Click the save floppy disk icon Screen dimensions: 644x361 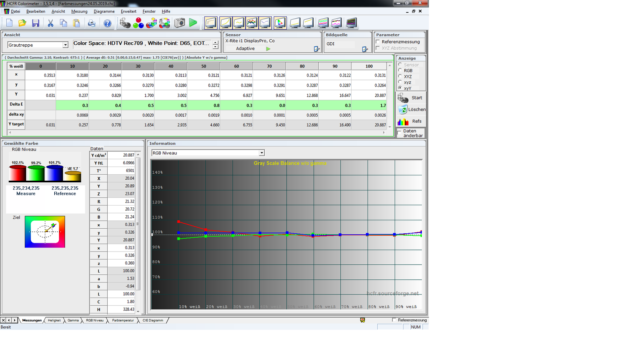coord(36,23)
